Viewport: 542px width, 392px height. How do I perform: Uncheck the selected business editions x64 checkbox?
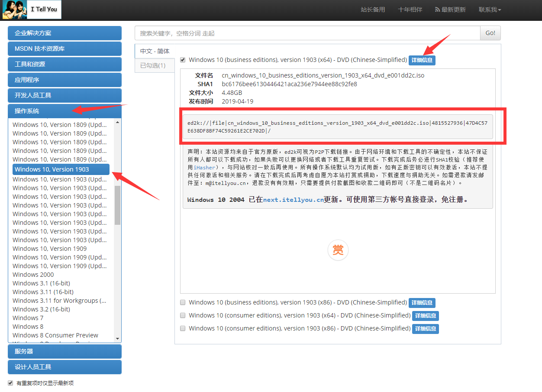coord(183,60)
